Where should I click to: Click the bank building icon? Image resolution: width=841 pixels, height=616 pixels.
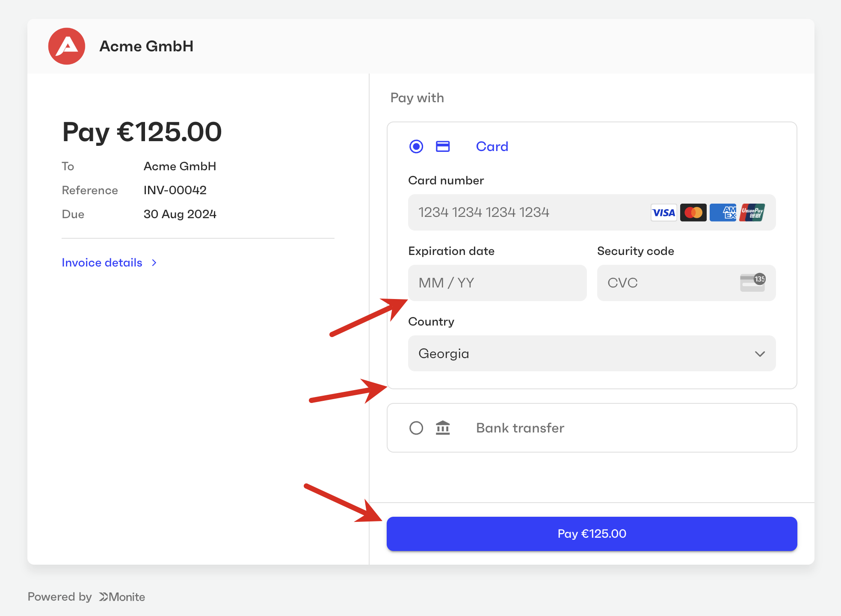[443, 428]
